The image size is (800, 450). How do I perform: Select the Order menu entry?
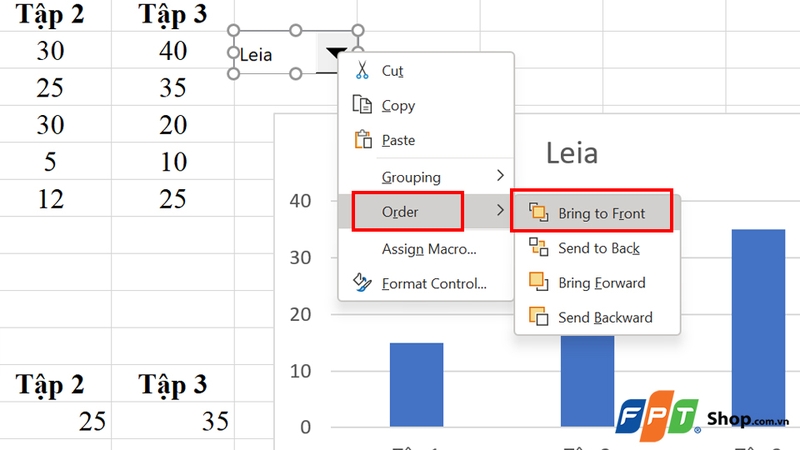(426, 211)
